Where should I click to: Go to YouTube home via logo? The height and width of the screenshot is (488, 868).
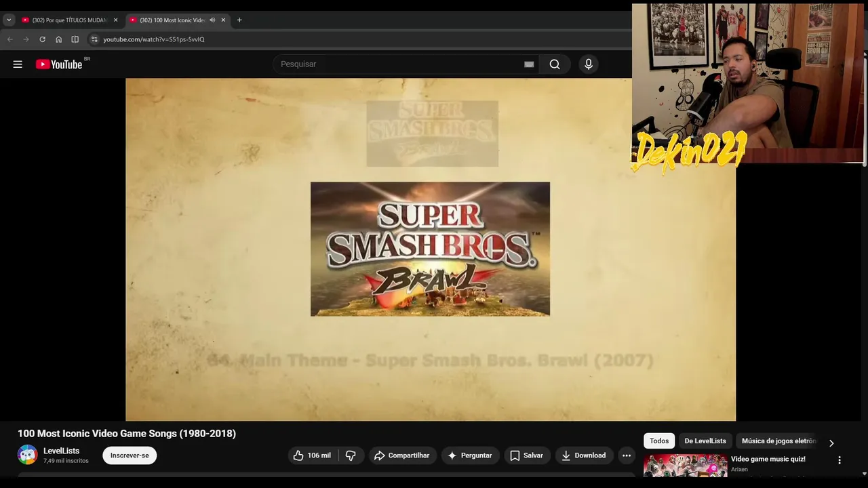59,64
